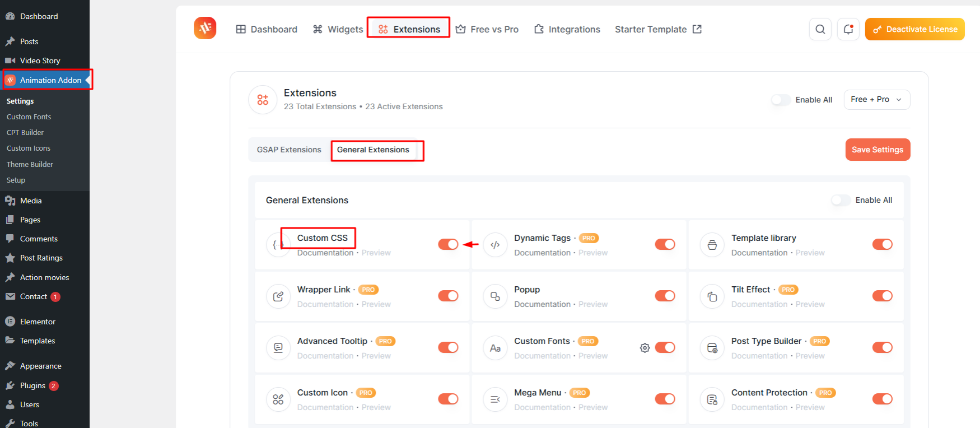This screenshot has height=428, width=980.
Task: Open Theme Builder sidebar submenu
Action: tap(30, 164)
